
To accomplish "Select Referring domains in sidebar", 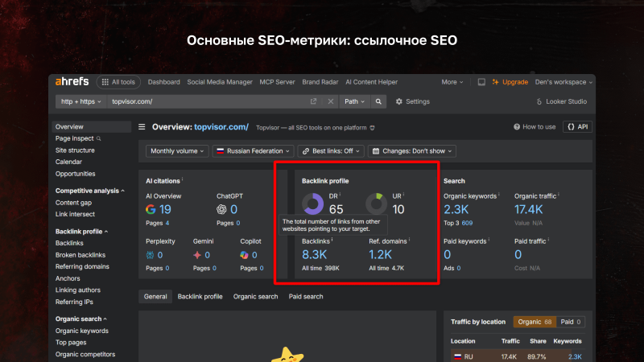I will pyautogui.click(x=82, y=266).
